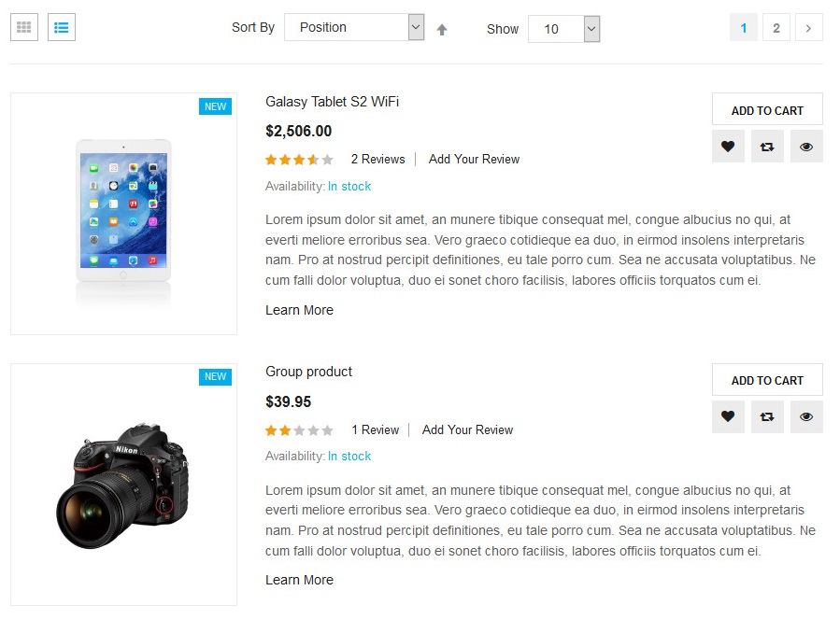Open the Nikon camera product thumbnail

123,484
